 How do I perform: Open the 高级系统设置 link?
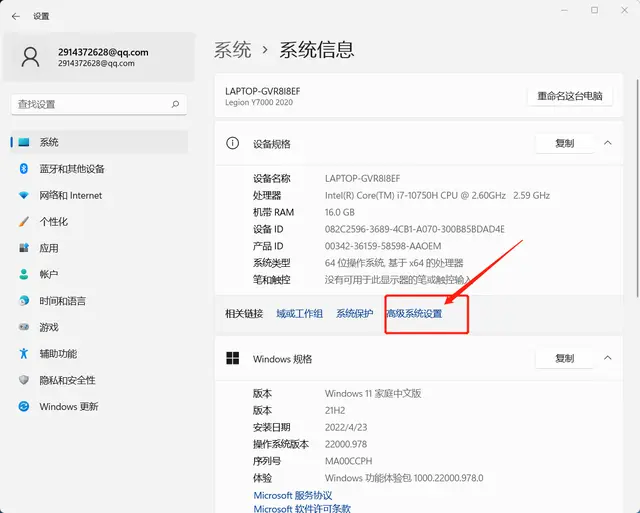[414, 313]
